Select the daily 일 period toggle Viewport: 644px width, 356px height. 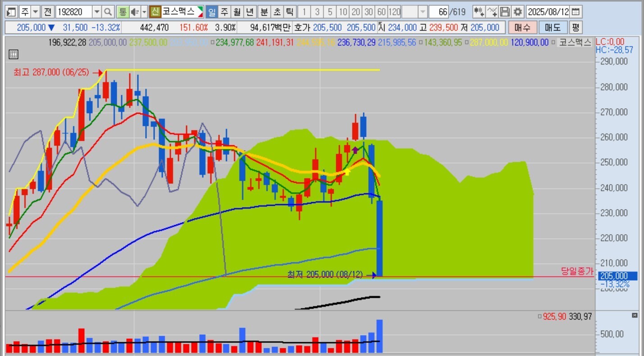(211, 11)
